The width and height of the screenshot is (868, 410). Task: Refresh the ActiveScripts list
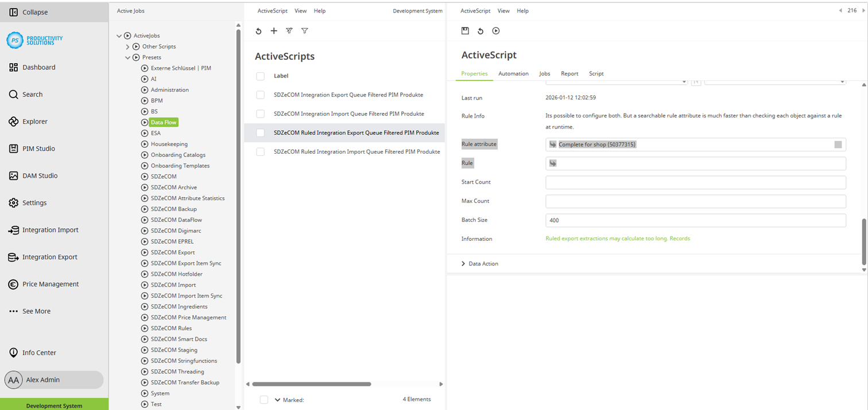click(258, 31)
